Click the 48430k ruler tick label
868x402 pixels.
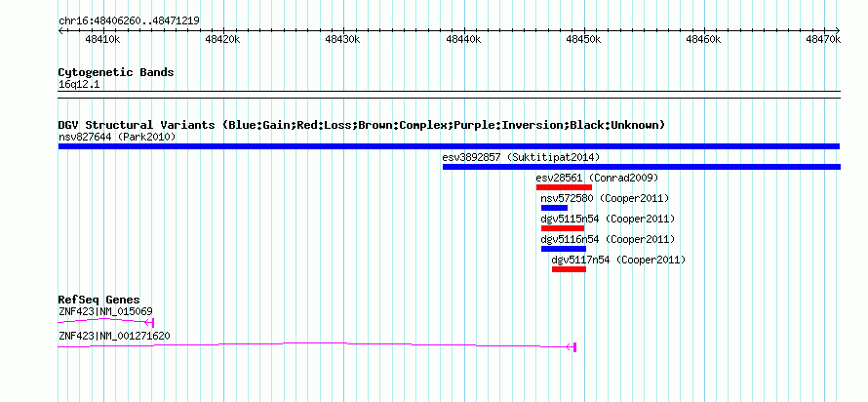(342, 39)
